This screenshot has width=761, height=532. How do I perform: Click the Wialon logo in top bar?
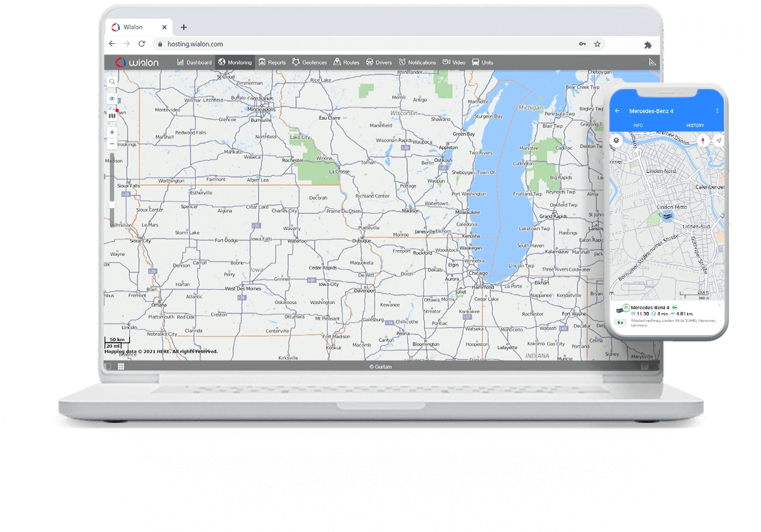coord(137,62)
